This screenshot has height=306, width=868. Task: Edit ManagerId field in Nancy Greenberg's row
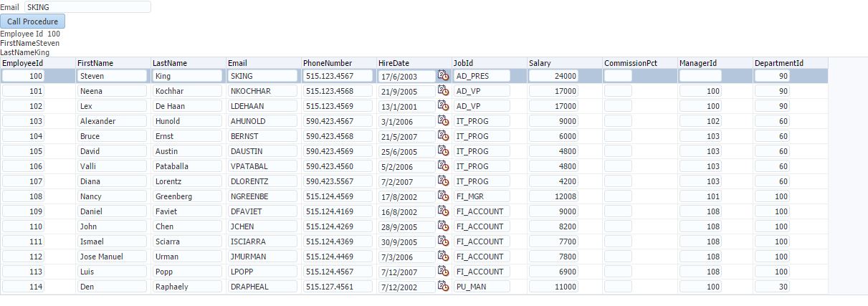[x=700, y=196]
